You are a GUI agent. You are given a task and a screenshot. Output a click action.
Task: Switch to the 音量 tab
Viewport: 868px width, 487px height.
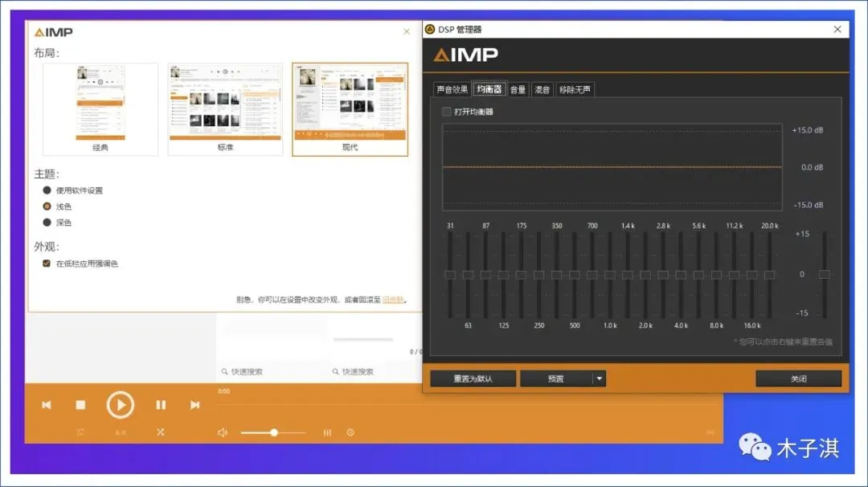518,90
